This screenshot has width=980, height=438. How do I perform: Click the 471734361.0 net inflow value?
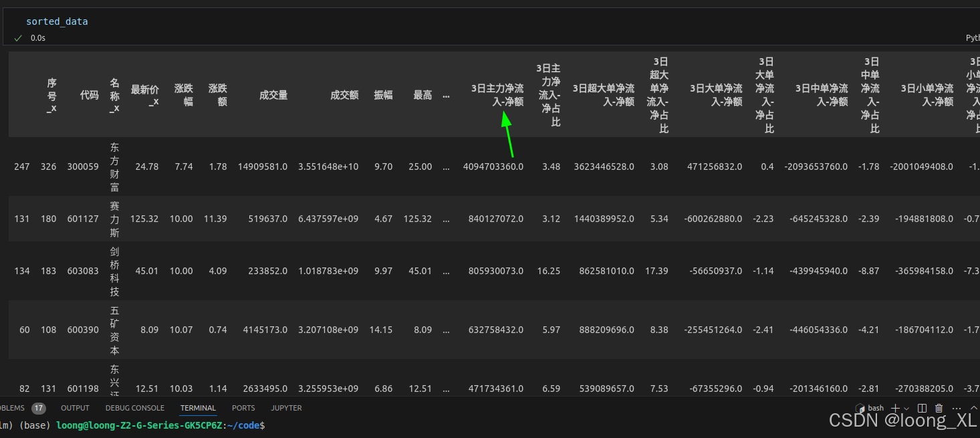coord(496,389)
